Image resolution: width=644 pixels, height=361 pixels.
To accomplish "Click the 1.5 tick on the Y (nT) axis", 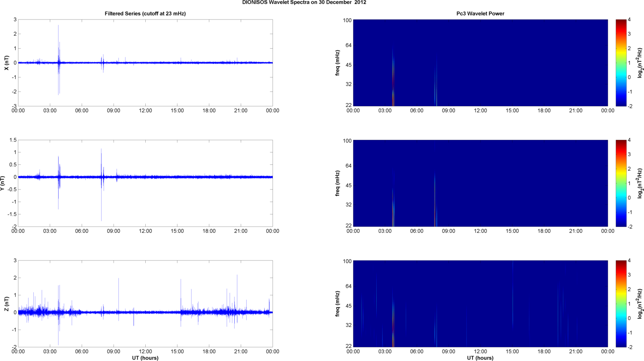I will click(x=13, y=140).
